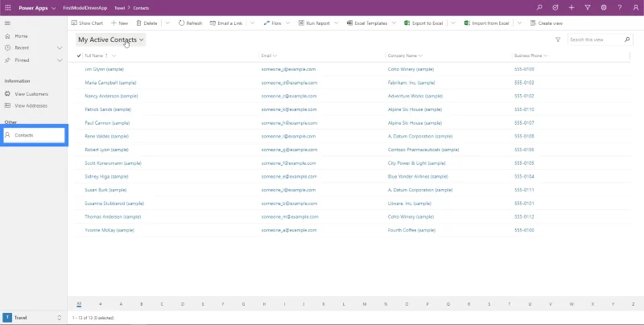Click Show Chart in command bar
644x325 pixels.
tap(87, 23)
